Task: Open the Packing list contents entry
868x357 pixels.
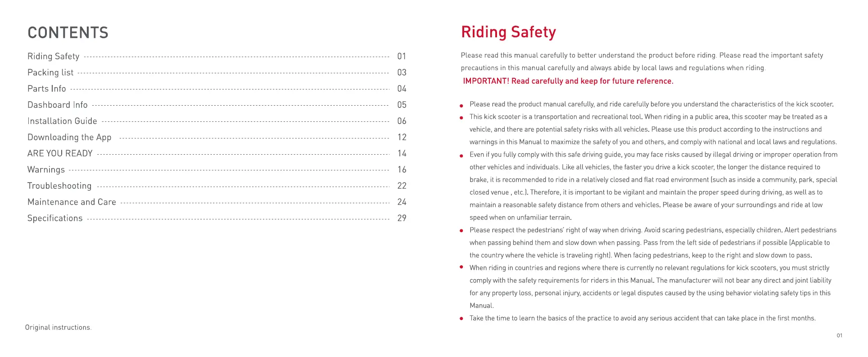Action: tap(50, 72)
